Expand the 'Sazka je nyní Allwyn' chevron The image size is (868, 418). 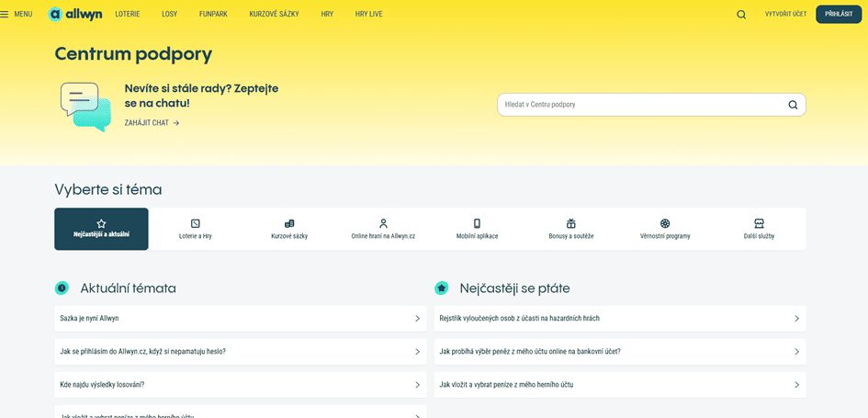click(x=417, y=319)
